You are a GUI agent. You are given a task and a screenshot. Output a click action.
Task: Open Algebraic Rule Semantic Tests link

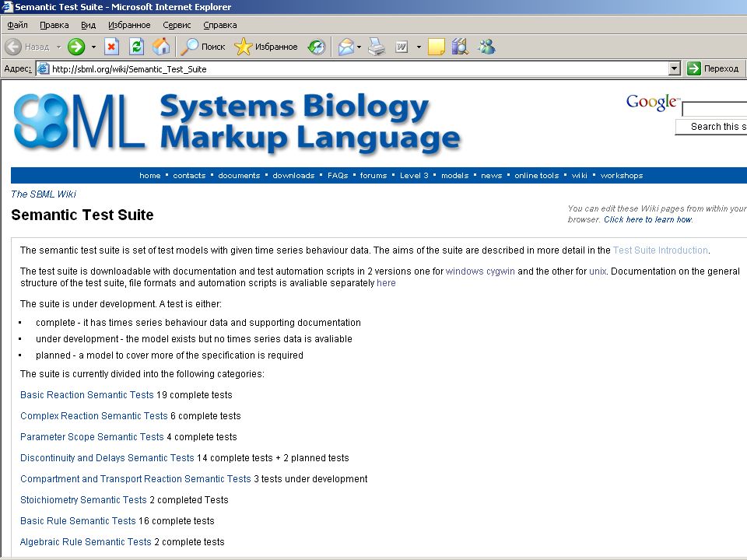(86, 542)
